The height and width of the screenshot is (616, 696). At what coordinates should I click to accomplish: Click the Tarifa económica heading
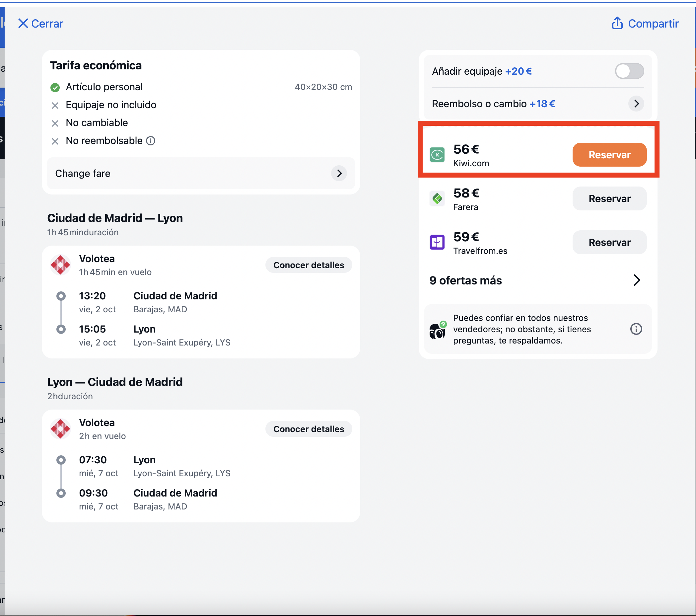pyautogui.click(x=96, y=65)
